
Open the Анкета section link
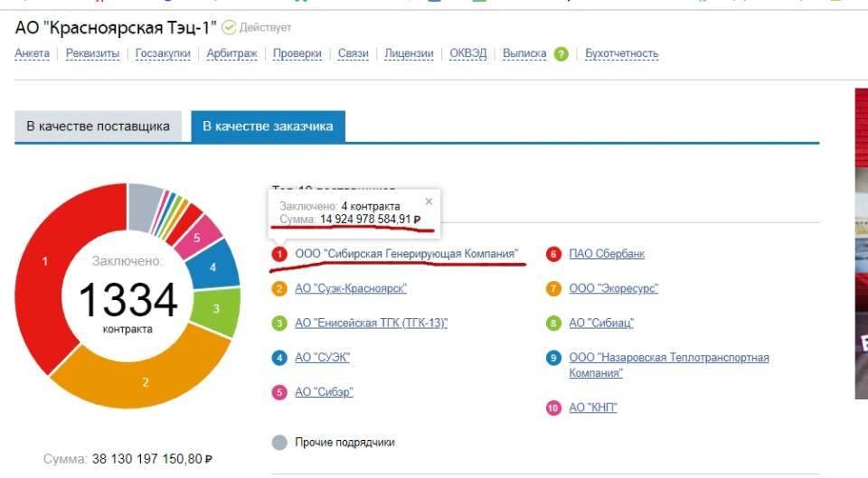[x=33, y=53]
